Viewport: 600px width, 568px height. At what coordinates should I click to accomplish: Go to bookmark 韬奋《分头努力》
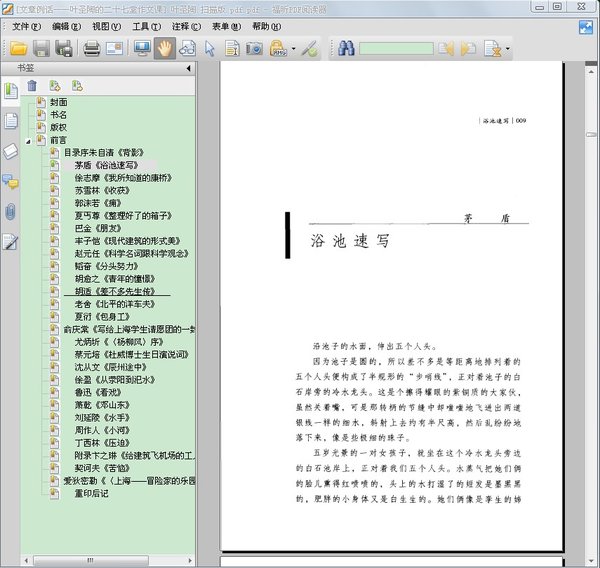click(x=107, y=266)
